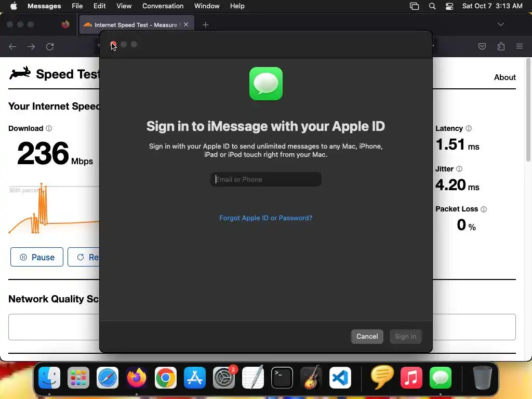Open Firefox from the Dock
532x399 pixels.
pos(137,378)
